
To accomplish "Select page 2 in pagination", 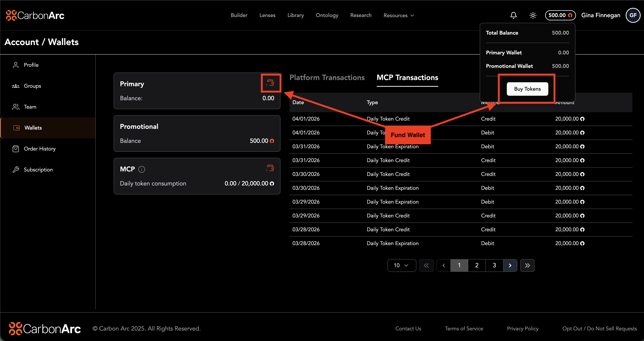I will point(477,265).
